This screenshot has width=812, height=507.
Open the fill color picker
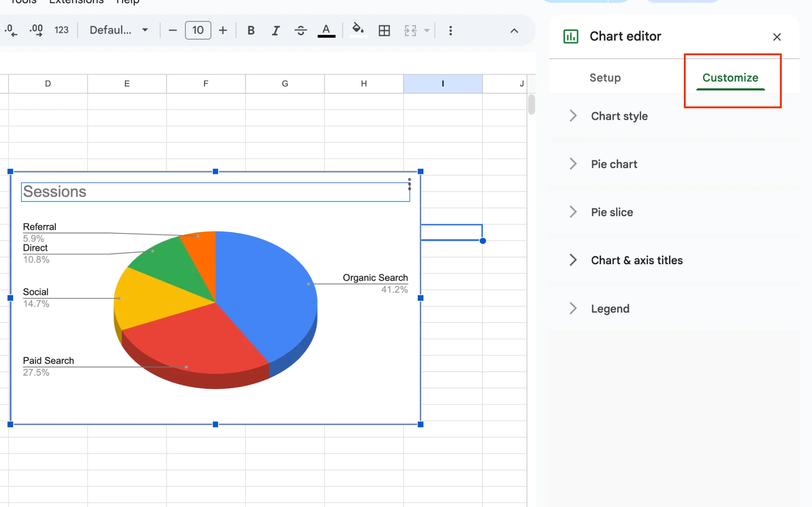358,30
